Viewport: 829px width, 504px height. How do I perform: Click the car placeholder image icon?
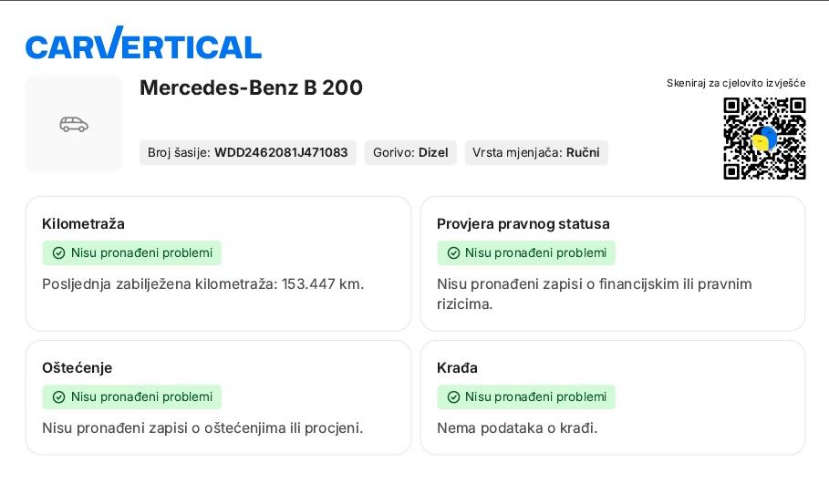pos(74,124)
